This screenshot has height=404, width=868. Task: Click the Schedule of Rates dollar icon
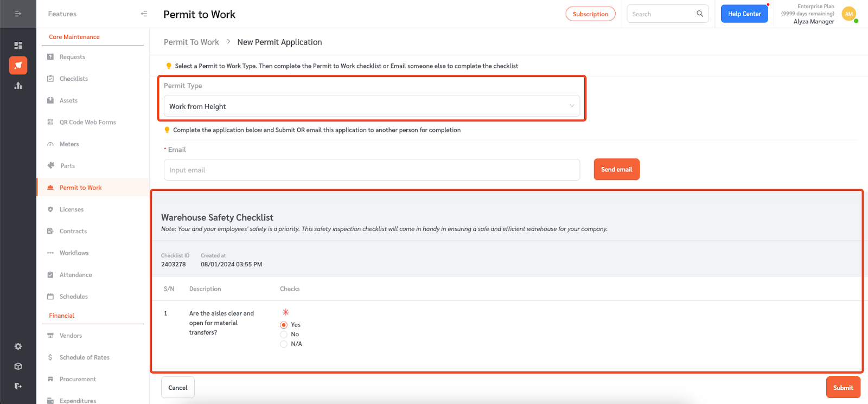point(50,357)
